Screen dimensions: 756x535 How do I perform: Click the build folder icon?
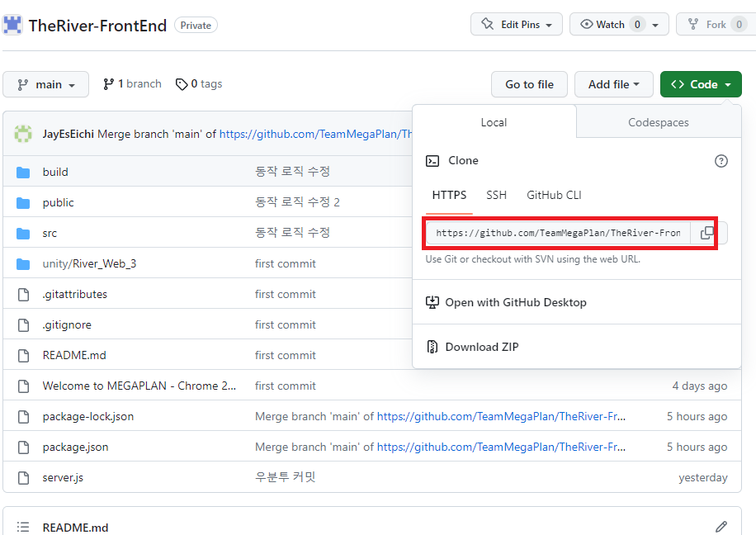coord(23,173)
